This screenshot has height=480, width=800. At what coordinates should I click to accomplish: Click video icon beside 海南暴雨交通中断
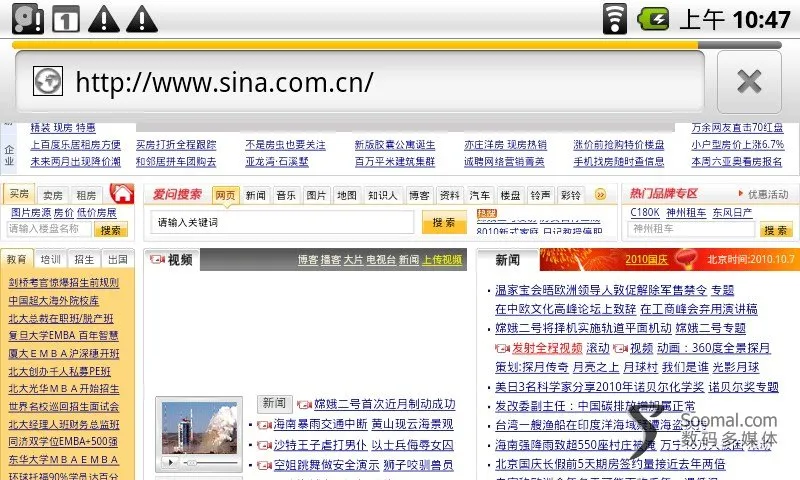(x=264, y=424)
